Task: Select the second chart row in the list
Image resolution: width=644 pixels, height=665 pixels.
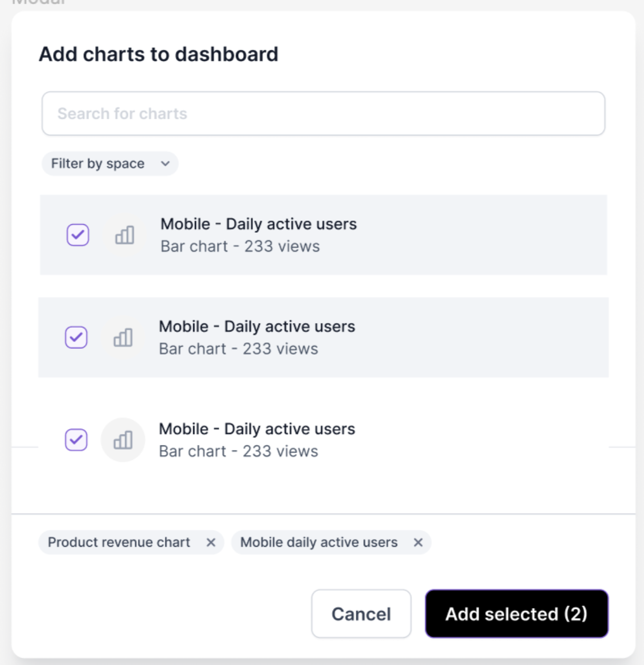Action: [322, 337]
